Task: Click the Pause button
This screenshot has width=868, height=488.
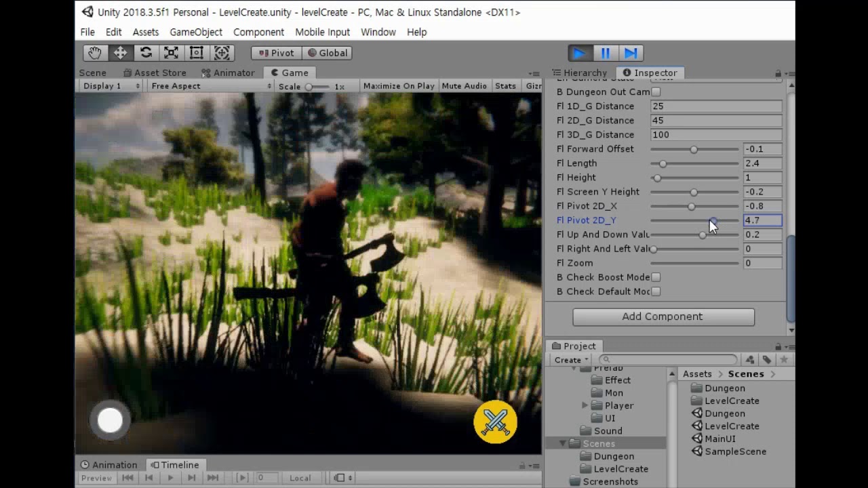Action: (x=606, y=53)
